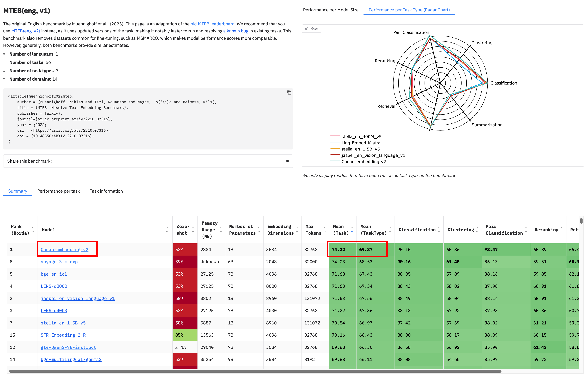The height and width of the screenshot is (375, 588).
Task: Copy the BibTeX citation using the copy icon
Action: [x=289, y=93]
